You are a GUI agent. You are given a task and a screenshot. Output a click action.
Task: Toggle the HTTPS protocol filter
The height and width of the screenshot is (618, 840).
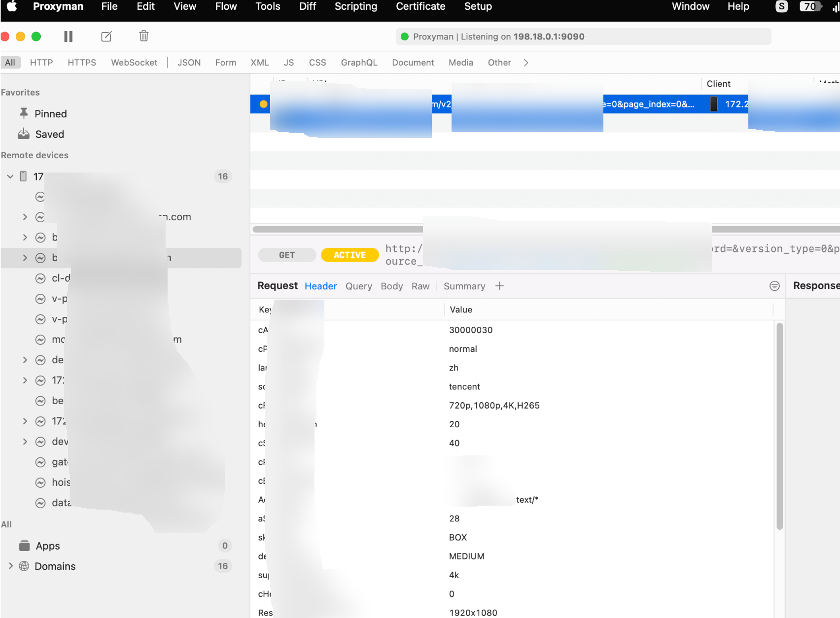(x=82, y=63)
